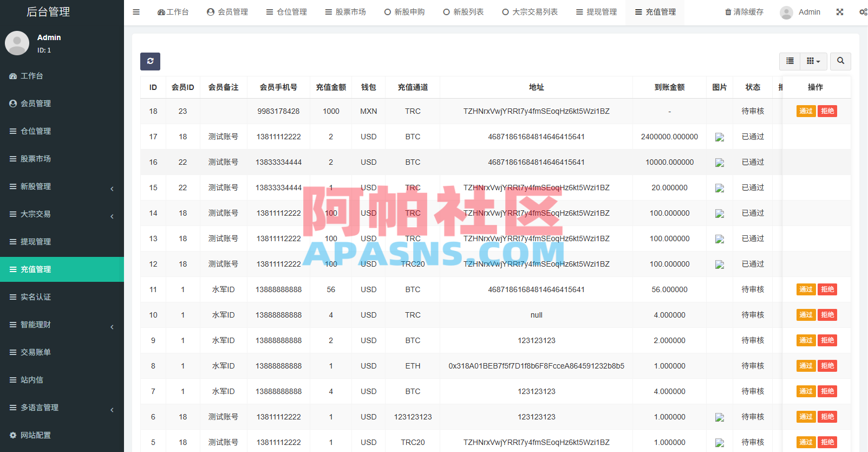Approve recharge ID 6 with 通过
This screenshot has width=868, height=452.
coord(806,417)
